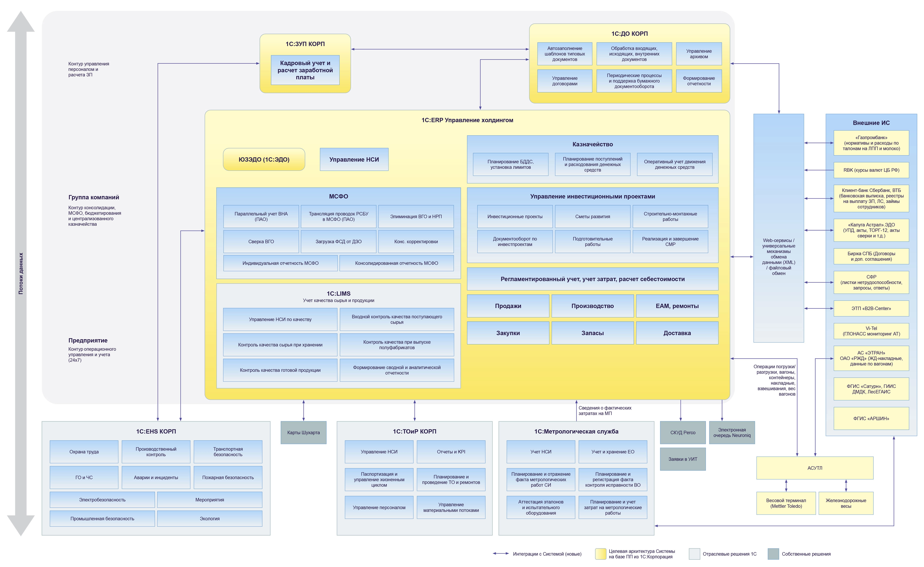This screenshot has height=567, width=924.
Task: Select the ЮЗЭДО (1С:ЭДО) block
Action: coord(264,159)
